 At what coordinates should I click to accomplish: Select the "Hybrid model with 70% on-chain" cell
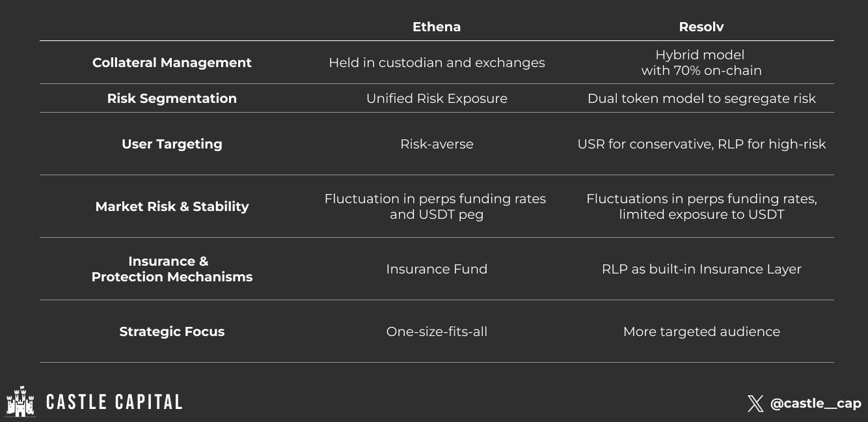pos(701,63)
